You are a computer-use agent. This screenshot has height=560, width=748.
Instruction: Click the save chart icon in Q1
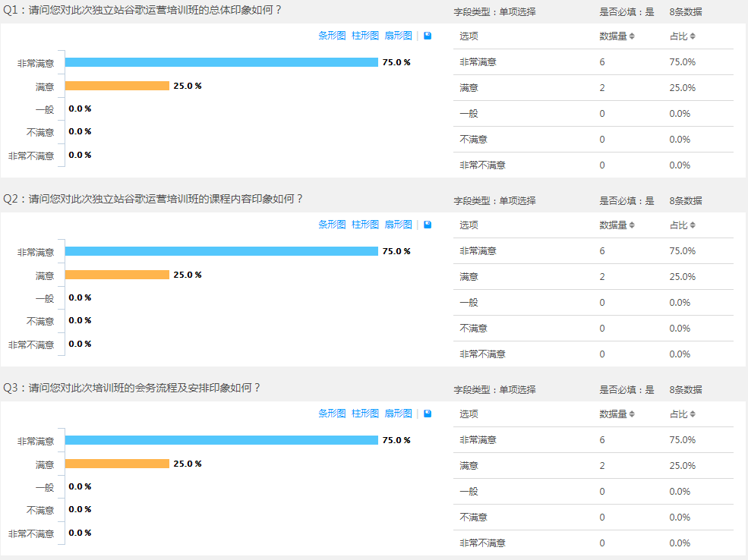428,36
